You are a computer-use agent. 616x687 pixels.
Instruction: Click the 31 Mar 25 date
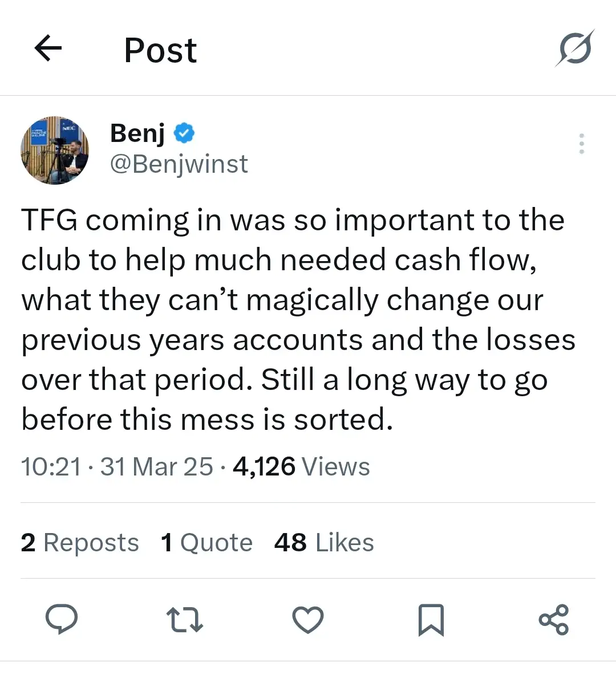point(156,467)
